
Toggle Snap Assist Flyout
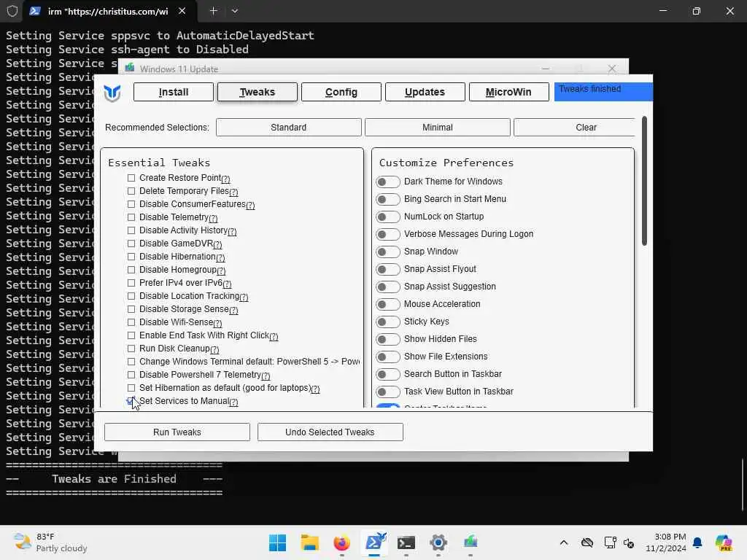coord(388,270)
